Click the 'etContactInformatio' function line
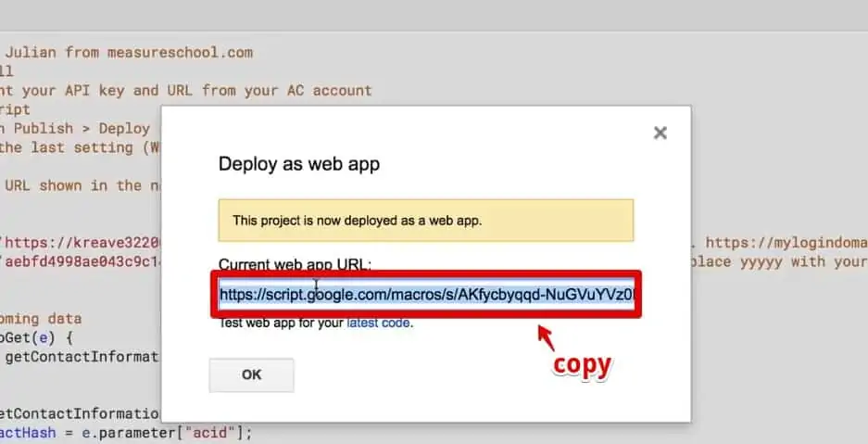 coord(81,413)
